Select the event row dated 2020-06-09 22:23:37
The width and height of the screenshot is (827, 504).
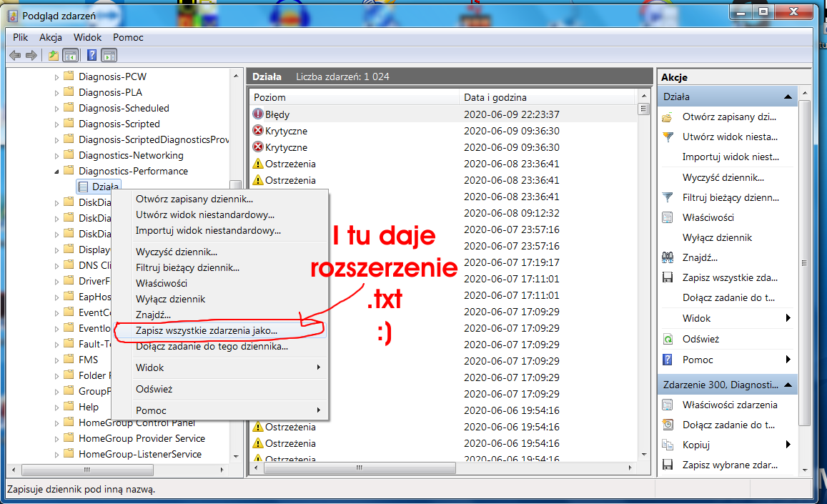point(444,114)
